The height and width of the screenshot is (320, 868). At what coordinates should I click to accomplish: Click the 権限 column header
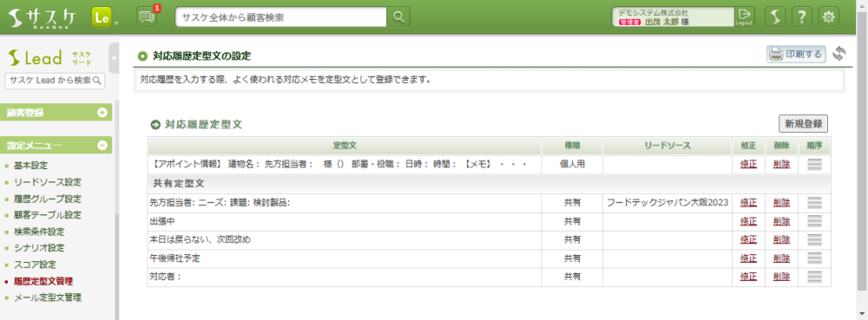[572, 146]
